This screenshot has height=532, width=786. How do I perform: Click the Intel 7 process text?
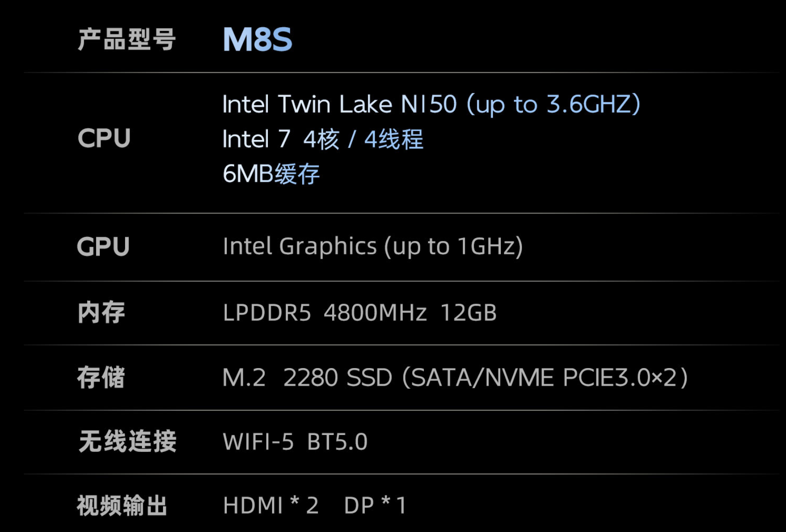point(256,140)
